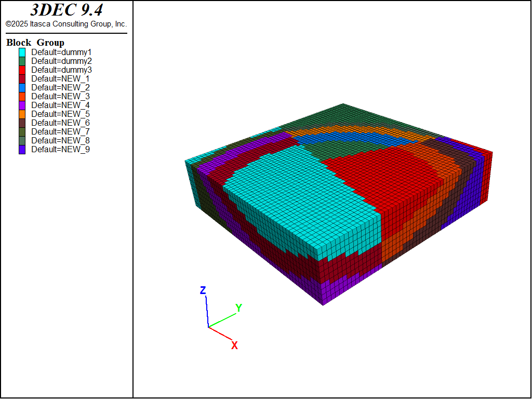Click the Default=NEW_8 legend label
The image size is (532, 399).
(x=60, y=141)
